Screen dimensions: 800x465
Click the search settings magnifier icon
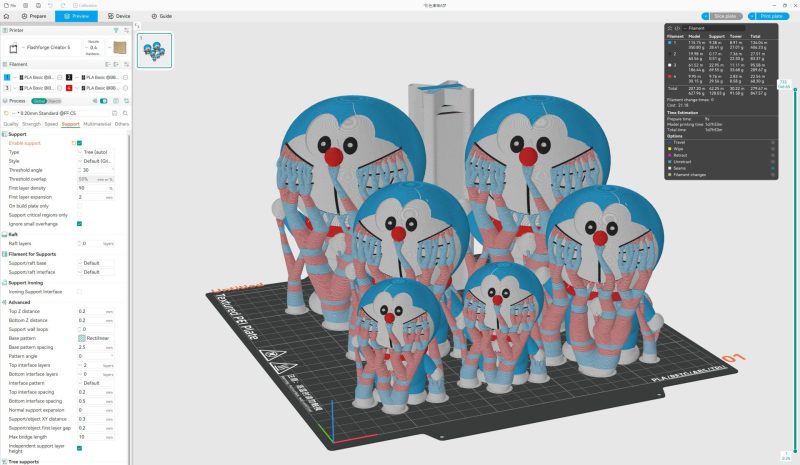tap(125, 113)
